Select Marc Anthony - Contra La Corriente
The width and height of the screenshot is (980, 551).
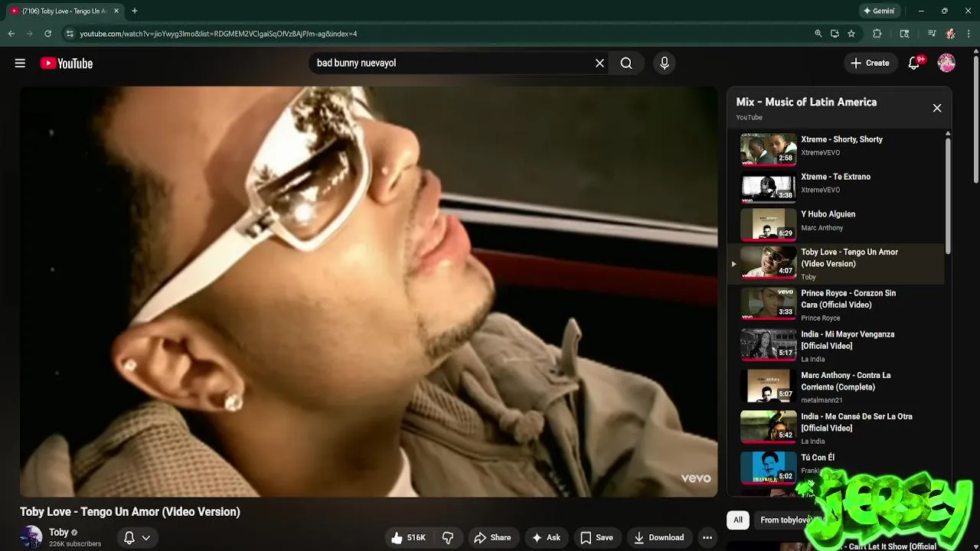point(836,387)
